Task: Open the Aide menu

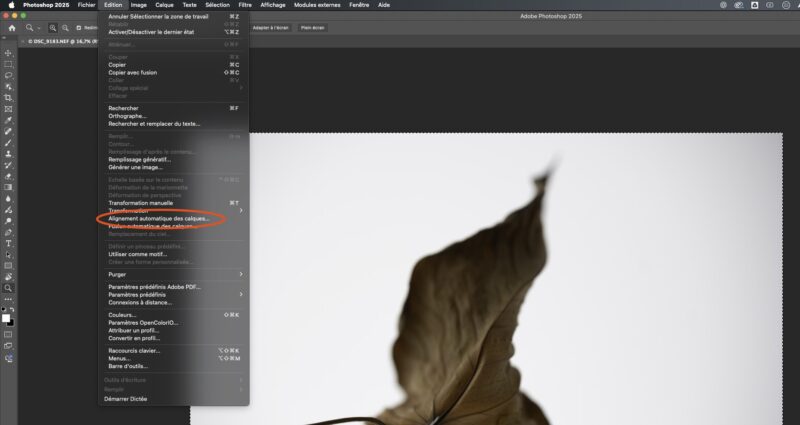Action: tap(384, 5)
